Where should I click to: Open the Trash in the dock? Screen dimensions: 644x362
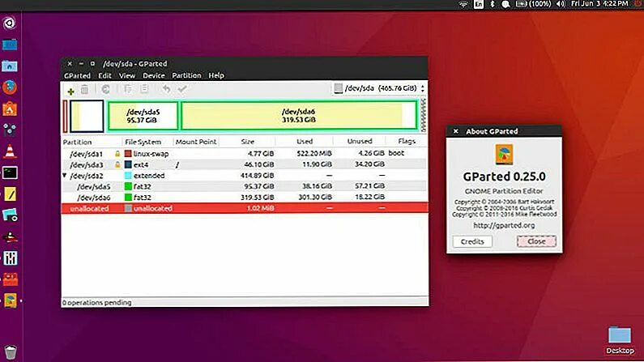(11, 352)
